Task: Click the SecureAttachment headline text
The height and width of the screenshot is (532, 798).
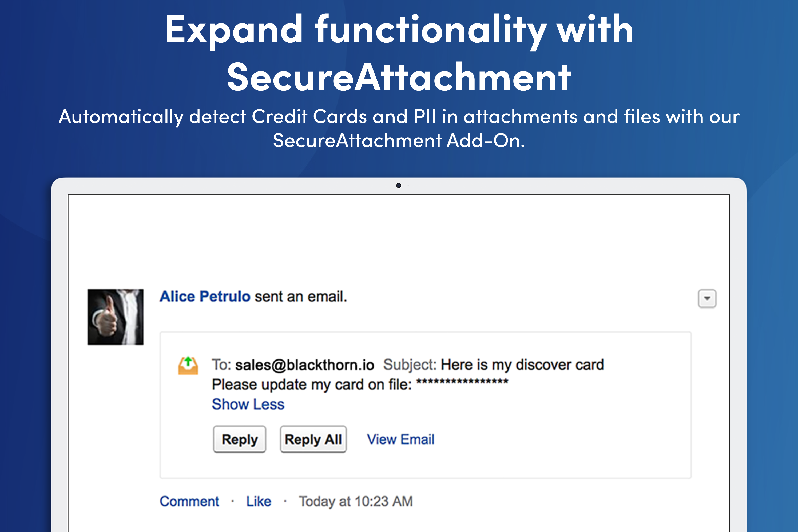Action: click(x=399, y=77)
